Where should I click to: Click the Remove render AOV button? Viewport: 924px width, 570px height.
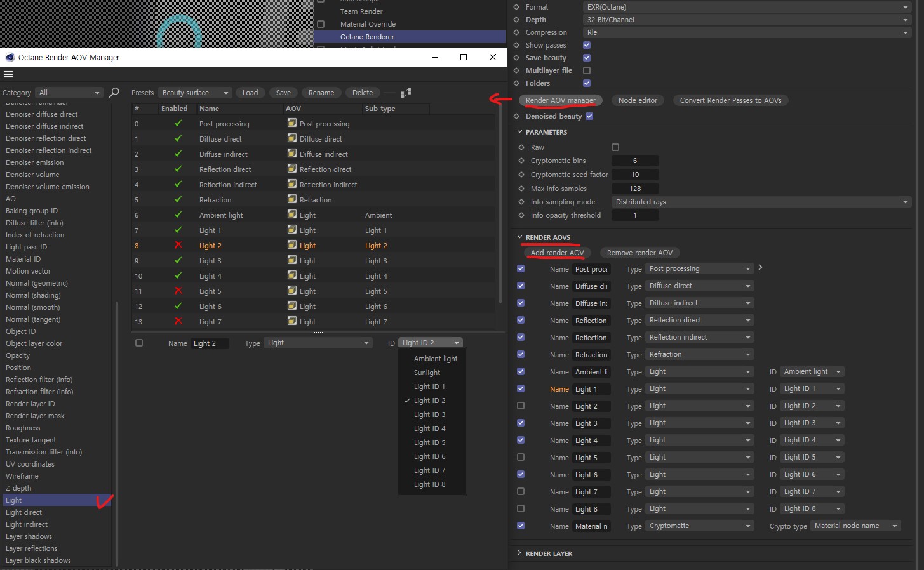click(639, 253)
